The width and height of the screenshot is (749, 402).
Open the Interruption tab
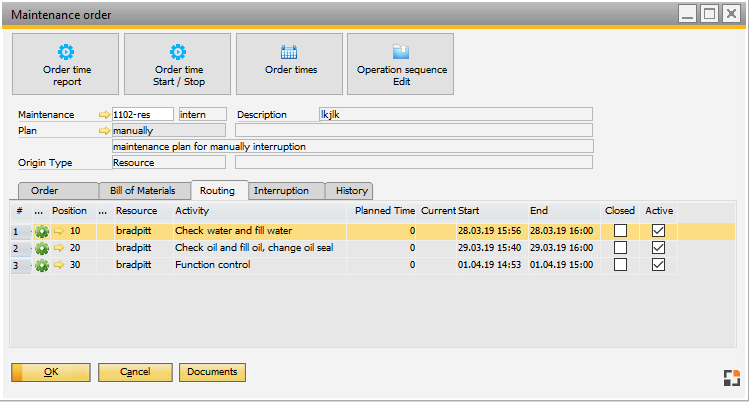pos(288,191)
